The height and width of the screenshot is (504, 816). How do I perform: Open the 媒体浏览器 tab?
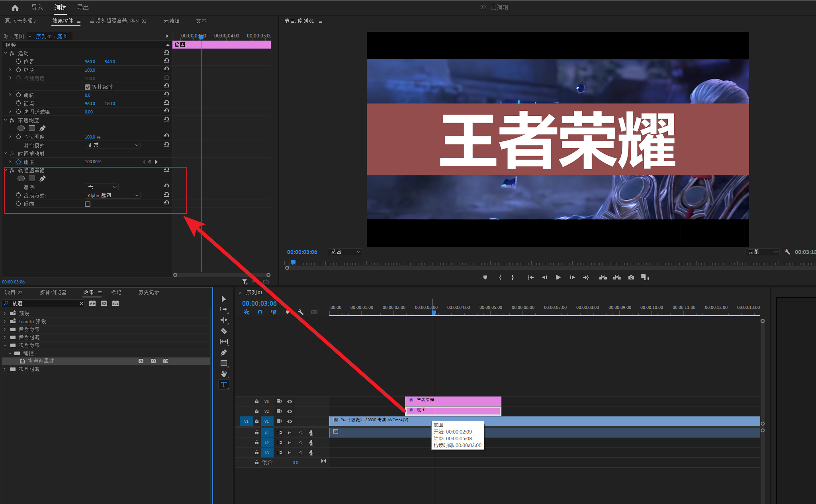[x=53, y=292]
